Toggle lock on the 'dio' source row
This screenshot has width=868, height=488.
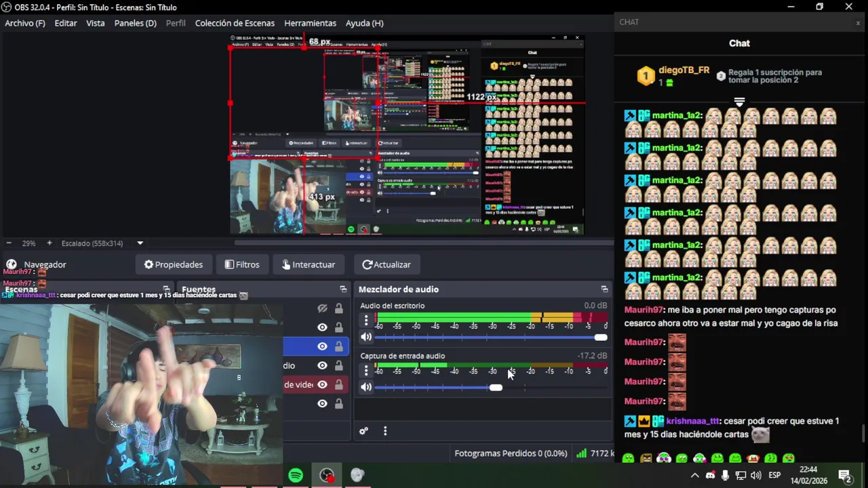click(x=338, y=365)
